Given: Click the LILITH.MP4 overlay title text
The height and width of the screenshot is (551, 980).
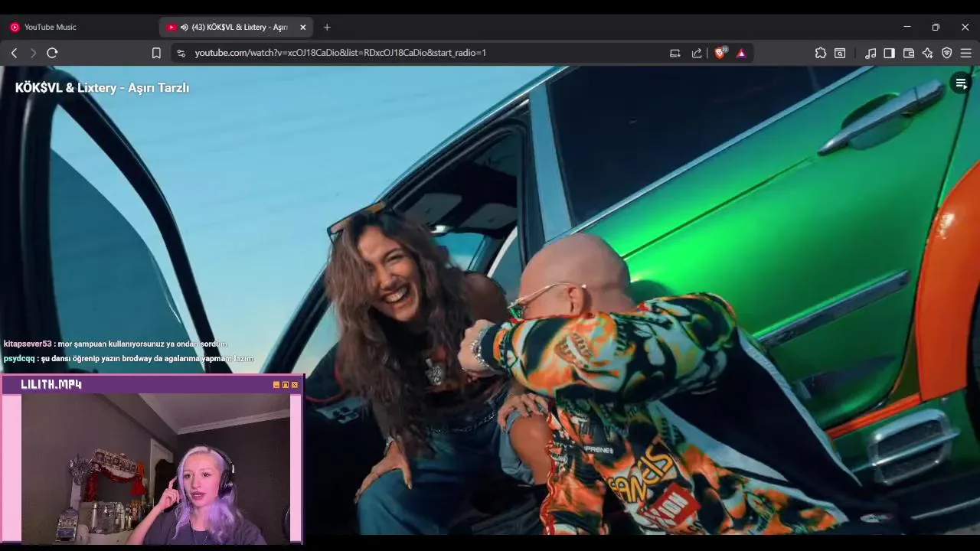Looking at the screenshot, I should pos(51,384).
